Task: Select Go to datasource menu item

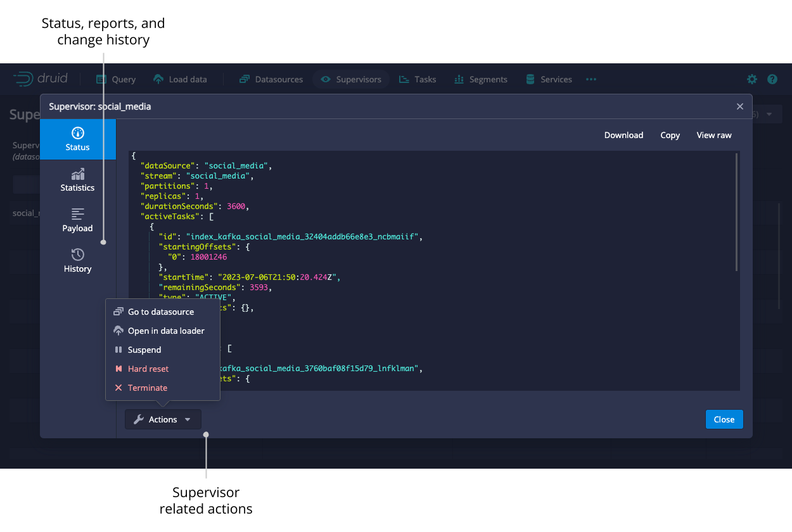Action: 160,312
